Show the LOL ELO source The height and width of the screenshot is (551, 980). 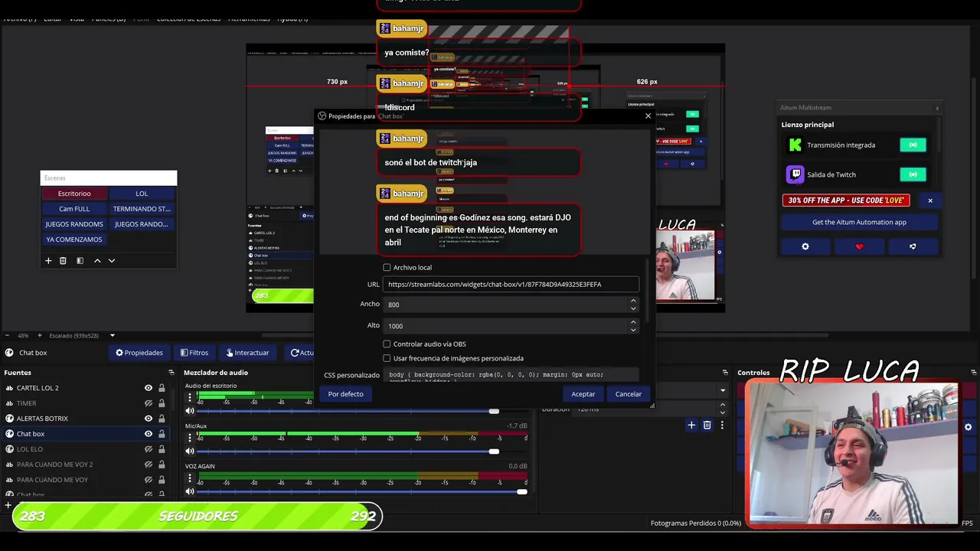149,449
